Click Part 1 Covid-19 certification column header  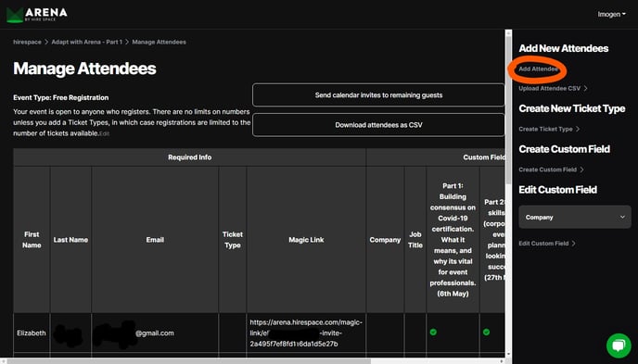point(453,240)
